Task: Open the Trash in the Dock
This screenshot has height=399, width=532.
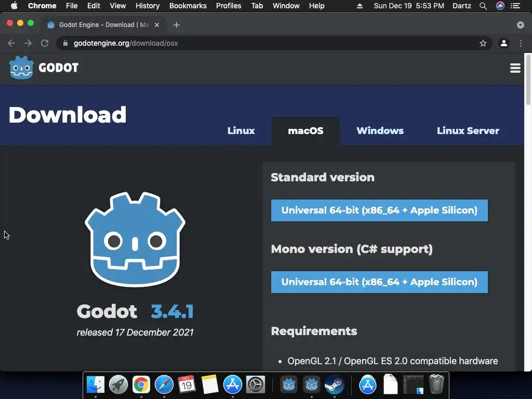Action: 436,384
